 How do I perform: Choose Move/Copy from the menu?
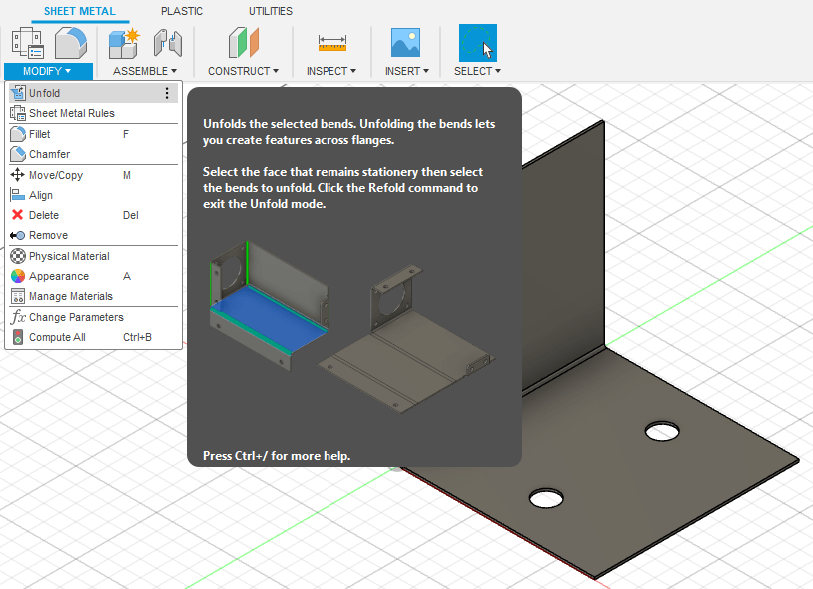coord(55,175)
